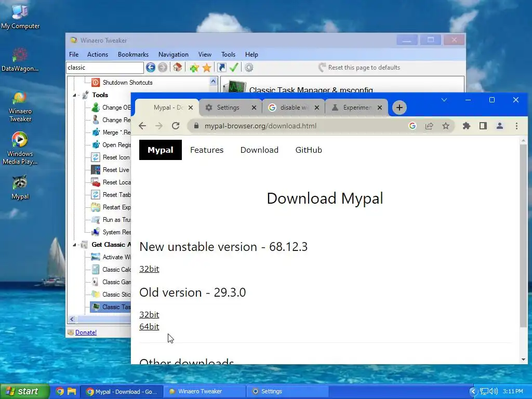Image resolution: width=532 pixels, height=399 pixels.
Task: Select Classic Calc tree item
Action: click(111, 270)
